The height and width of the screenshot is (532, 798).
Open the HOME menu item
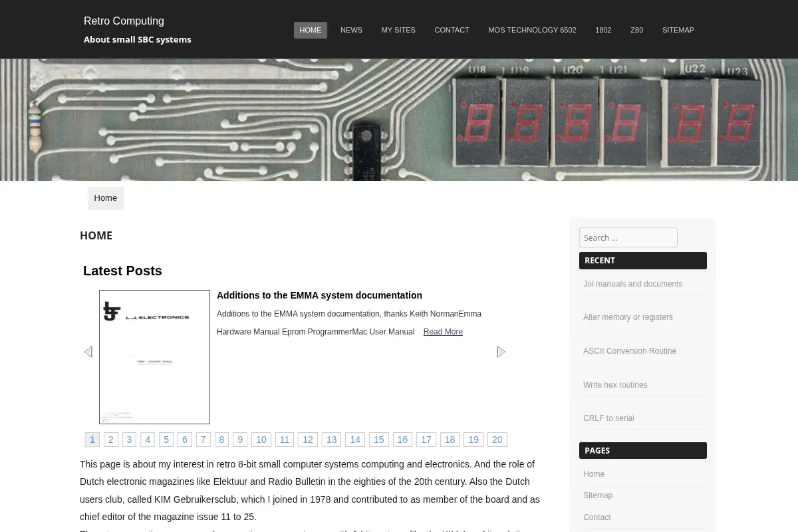pos(311,30)
